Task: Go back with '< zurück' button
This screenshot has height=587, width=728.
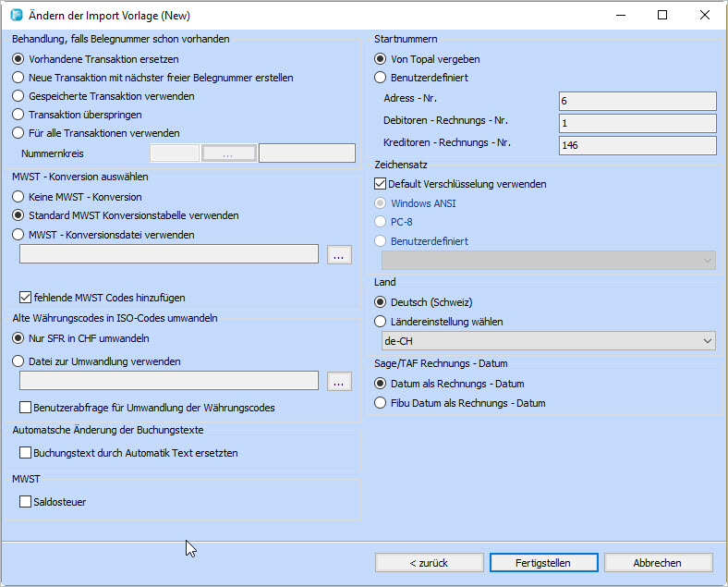Action: pyautogui.click(x=429, y=563)
